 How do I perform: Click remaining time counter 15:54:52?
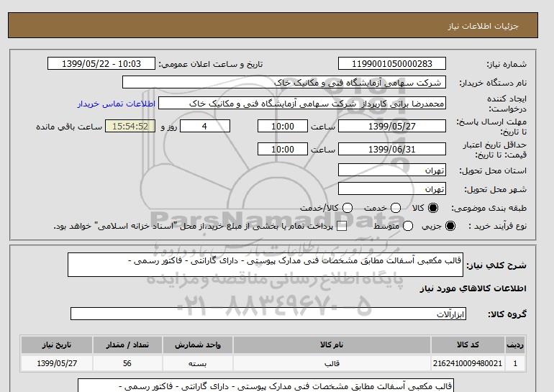(130, 126)
